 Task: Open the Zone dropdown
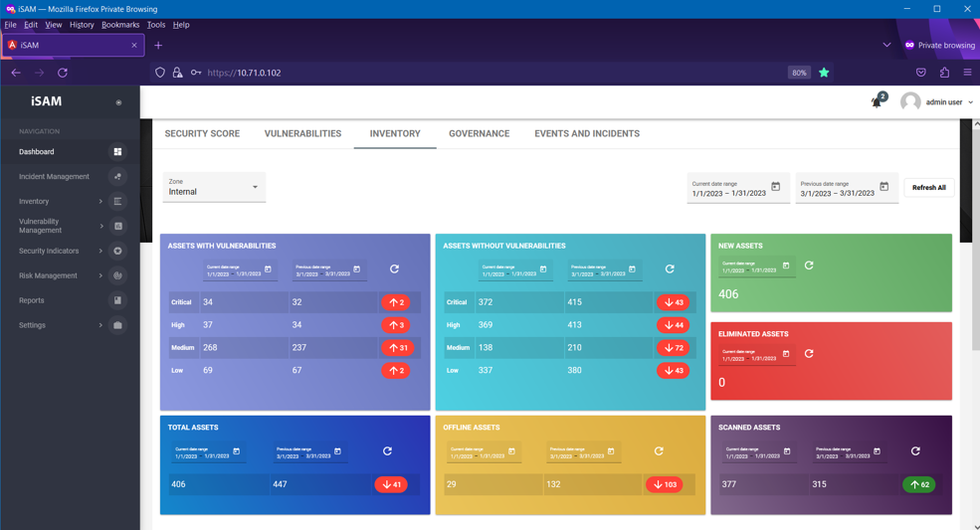[x=214, y=187]
